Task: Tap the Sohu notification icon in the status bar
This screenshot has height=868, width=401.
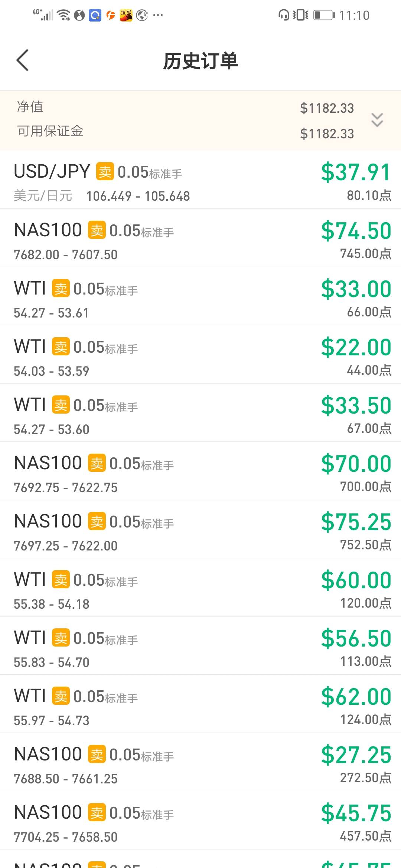Action: (x=126, y=15)
